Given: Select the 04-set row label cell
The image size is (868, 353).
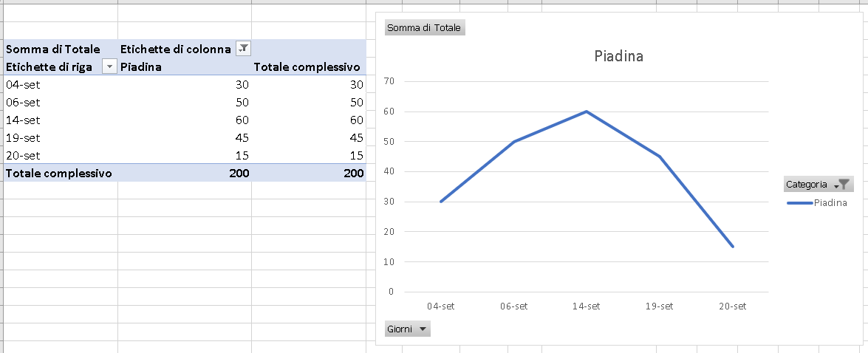Looking at the screenshot, I should tap(61, 85).
